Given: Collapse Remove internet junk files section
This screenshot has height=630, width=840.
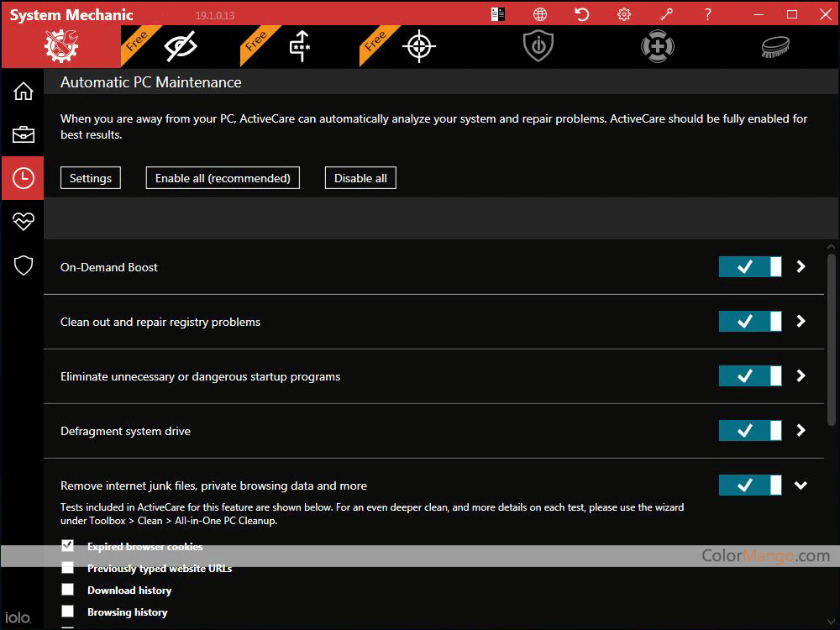Looking at the screenshot, I should (801, 485).
